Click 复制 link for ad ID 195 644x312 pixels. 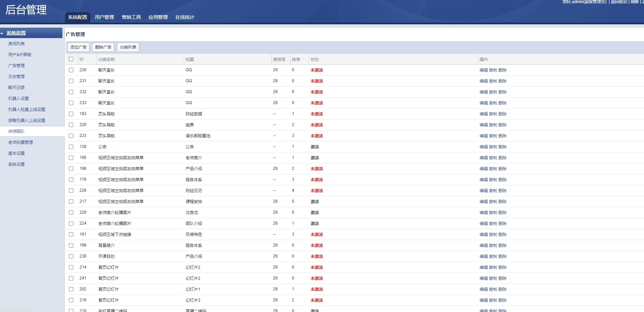tap(493, 158)
